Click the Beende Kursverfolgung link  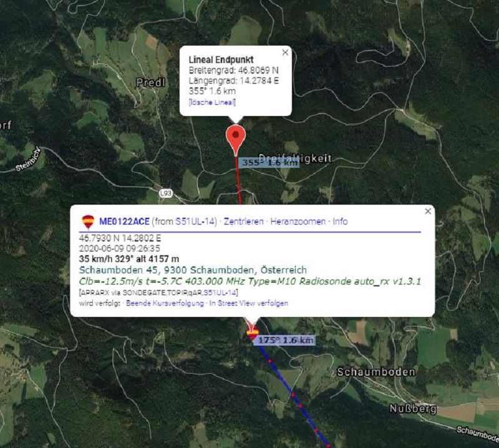tap(165, 303)
